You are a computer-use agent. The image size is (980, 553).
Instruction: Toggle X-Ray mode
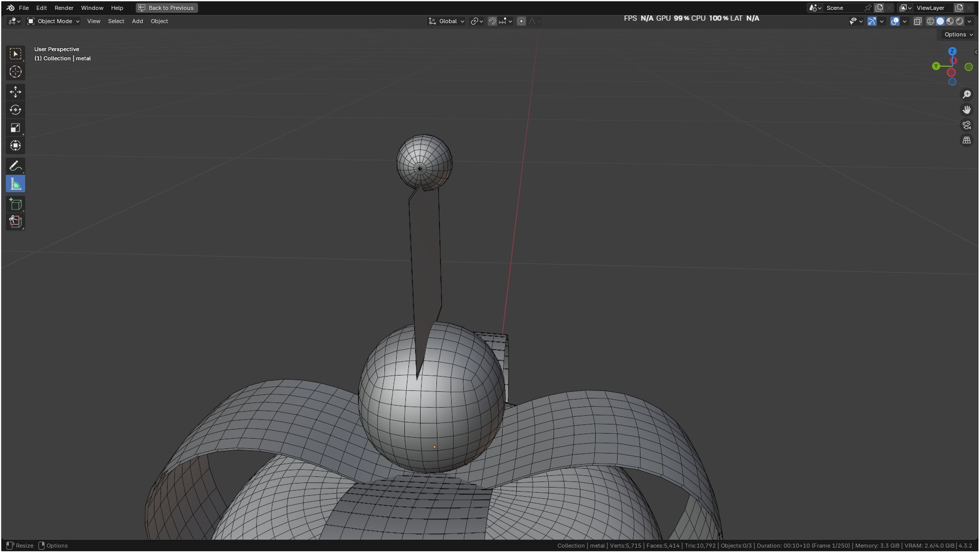click(917, 21)
